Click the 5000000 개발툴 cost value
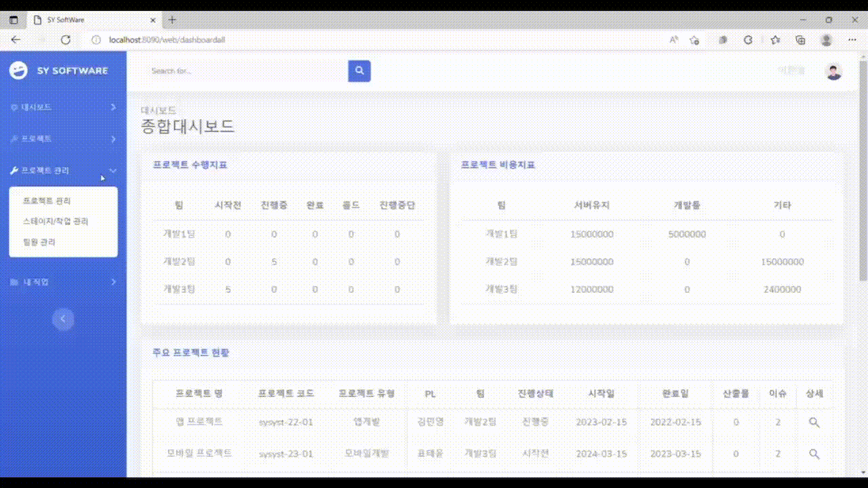The width and height of the screenshot is (868, 488). [687, 234]
